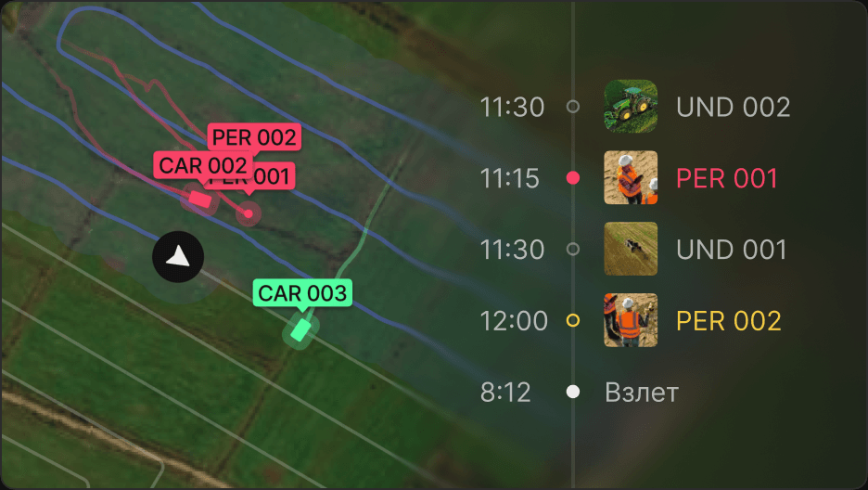Click the gray timeline dot beside UND 002
Viewport: 868px width, 490px height.
click(573, 107)
